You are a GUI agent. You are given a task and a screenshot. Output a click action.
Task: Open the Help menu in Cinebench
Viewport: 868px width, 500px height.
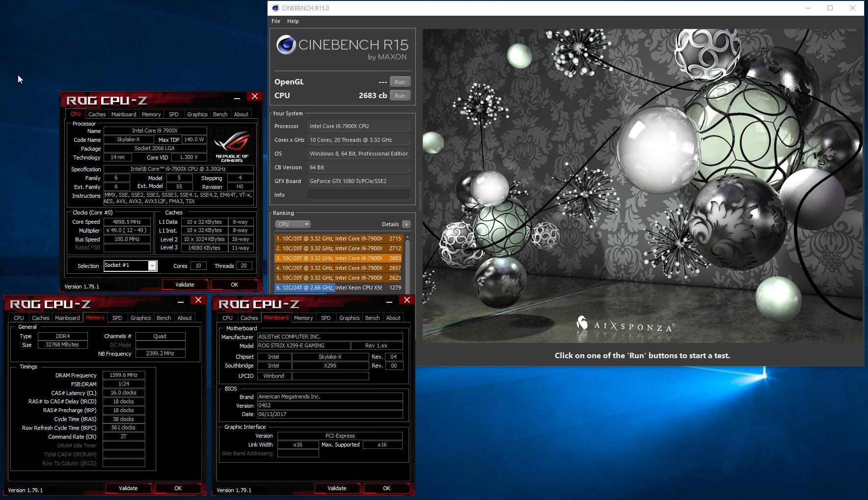(293, 21)
